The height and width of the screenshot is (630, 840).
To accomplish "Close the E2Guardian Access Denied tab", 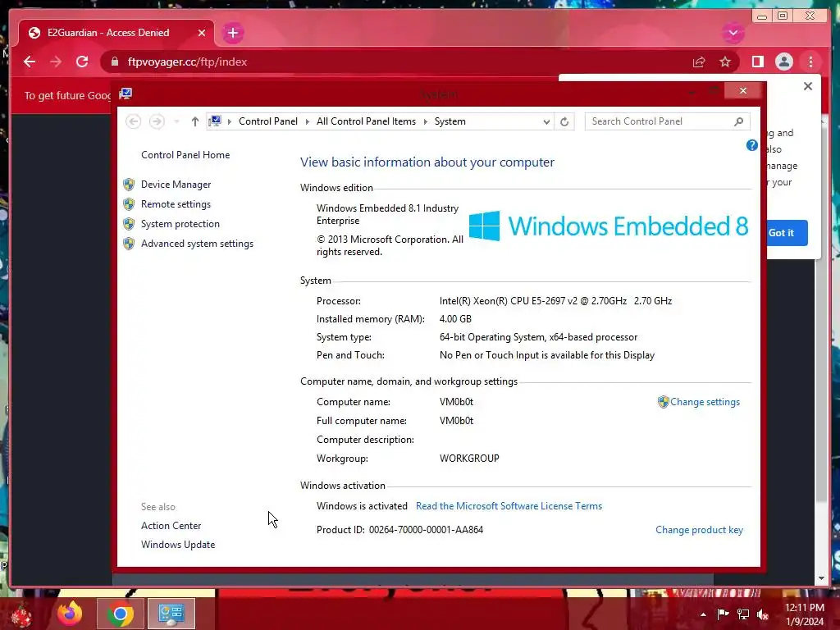I will 202,33.
